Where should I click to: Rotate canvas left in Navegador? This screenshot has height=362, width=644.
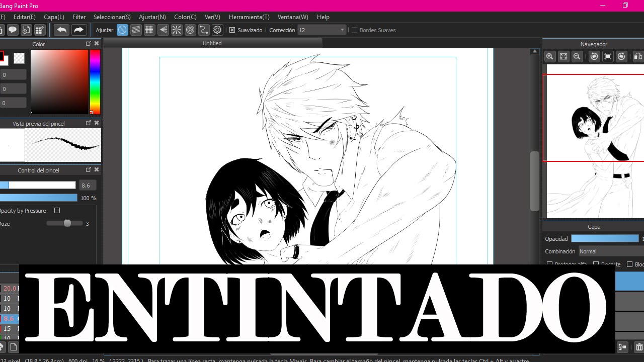coord(594,56)
